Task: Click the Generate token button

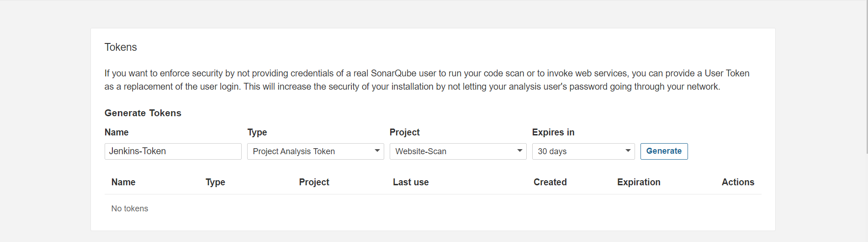Action: click(664, 151)
